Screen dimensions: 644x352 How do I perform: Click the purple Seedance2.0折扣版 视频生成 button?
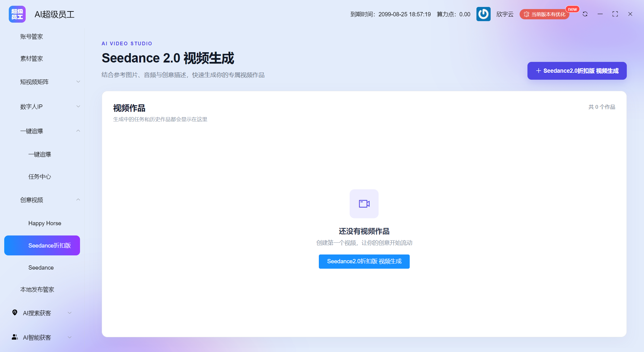[x=577, y=71]
